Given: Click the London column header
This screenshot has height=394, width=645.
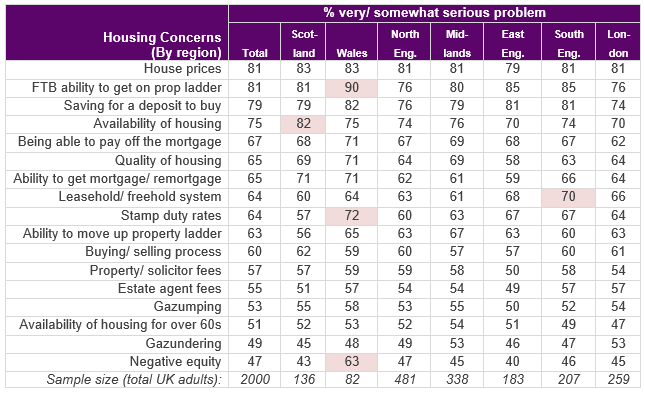Looking at the screenshot, I should pos(618,43).
